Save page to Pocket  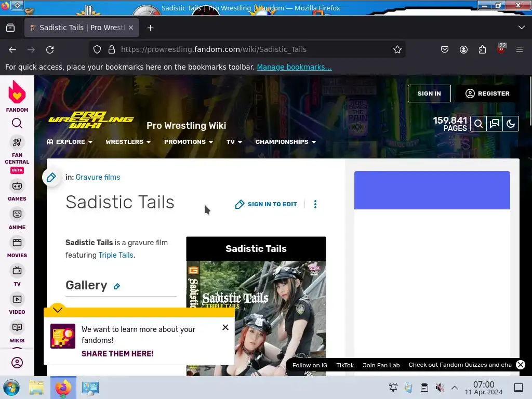[x=445, y=49]
